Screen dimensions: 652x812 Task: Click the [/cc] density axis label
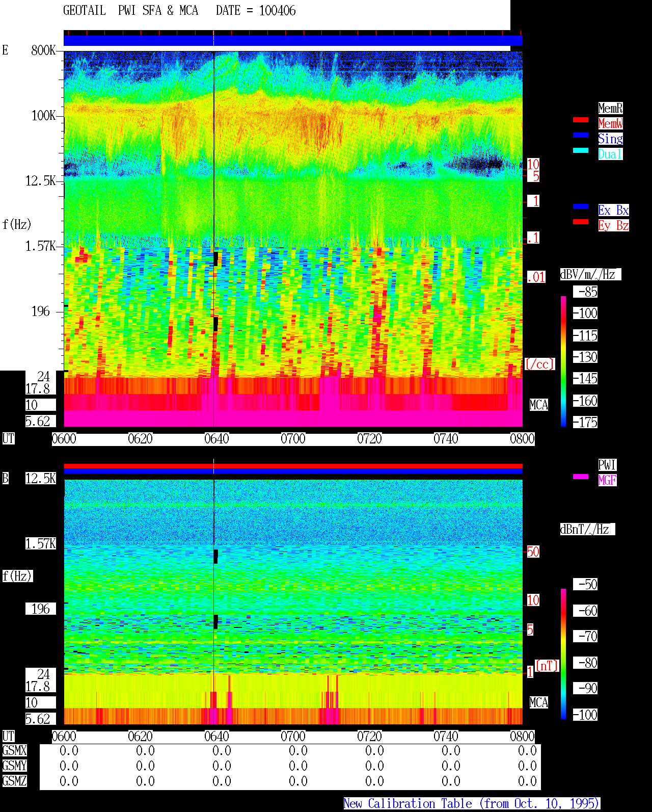[x=539, y=364]
